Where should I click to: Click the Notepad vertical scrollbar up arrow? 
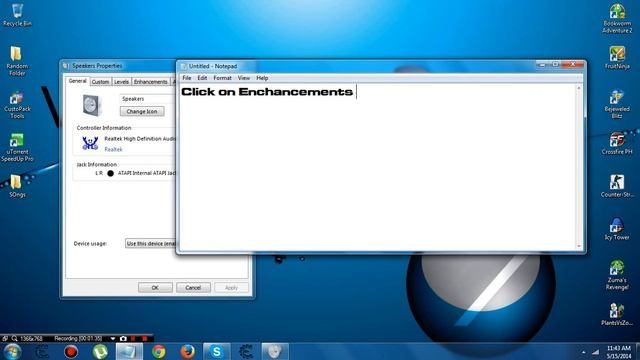pyautogui.click(x=579, y=87)
